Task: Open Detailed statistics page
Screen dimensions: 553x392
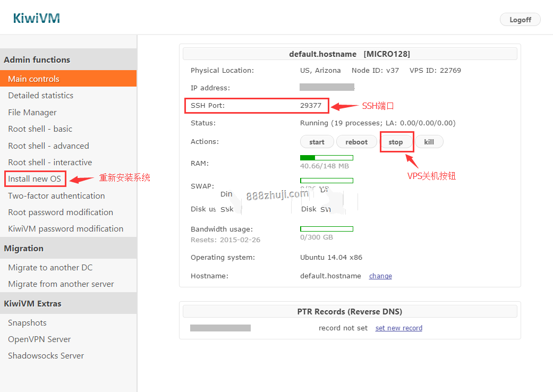Action: 40,96
